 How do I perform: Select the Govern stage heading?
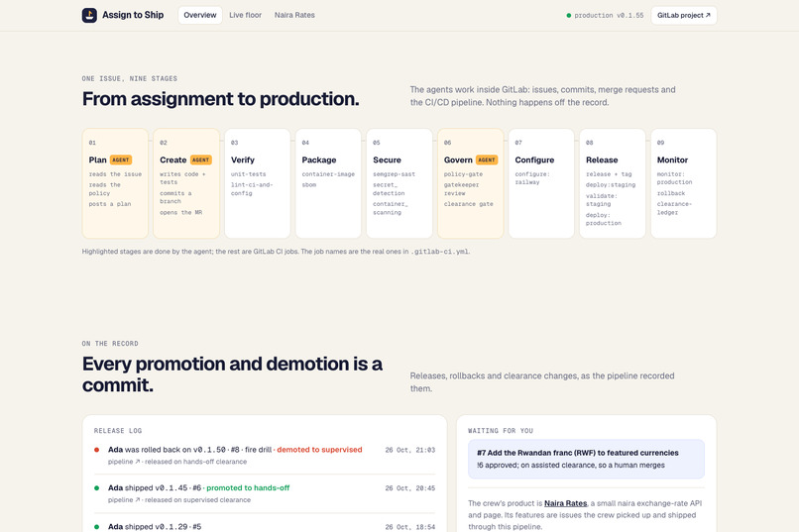(458, 160)
